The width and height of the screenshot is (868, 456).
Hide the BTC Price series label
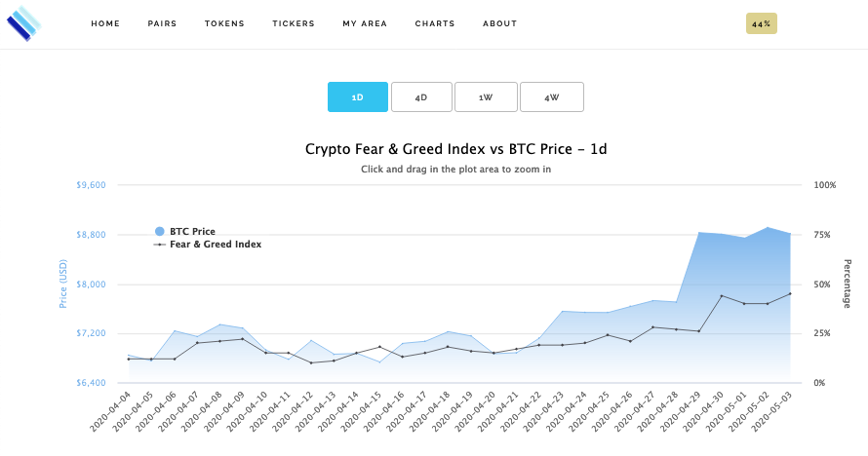click(192, 231)
